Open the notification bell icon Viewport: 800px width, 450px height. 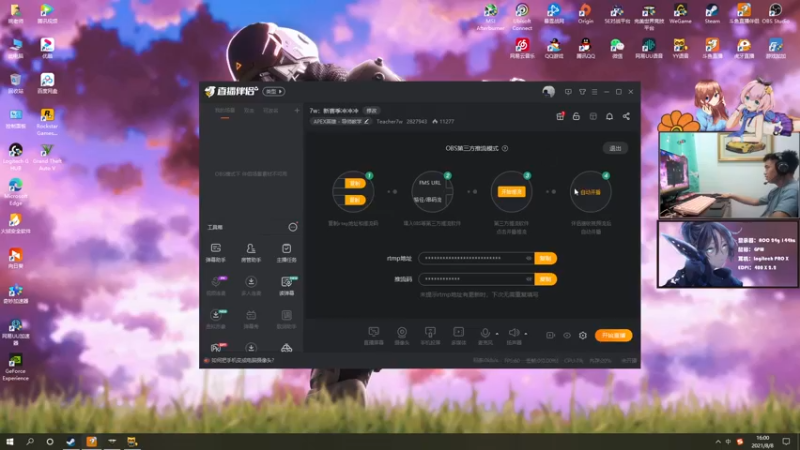[609, 116]
